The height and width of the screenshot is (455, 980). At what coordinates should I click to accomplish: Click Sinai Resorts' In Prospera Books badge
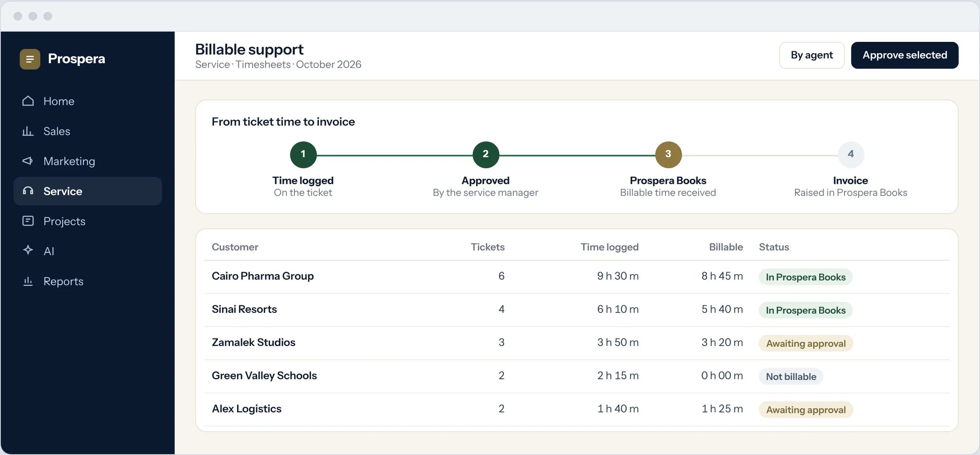point(805,310)
